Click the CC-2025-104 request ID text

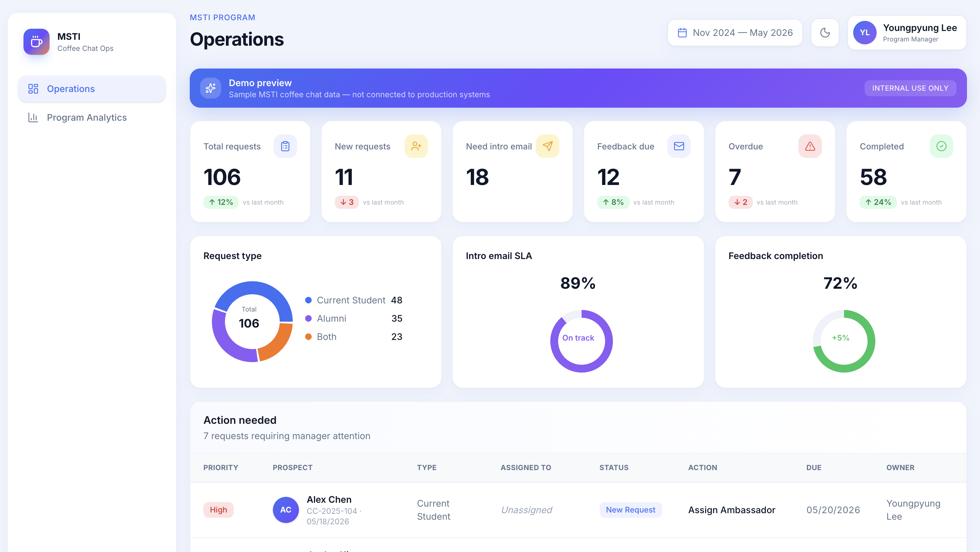(x=332, y=511)
